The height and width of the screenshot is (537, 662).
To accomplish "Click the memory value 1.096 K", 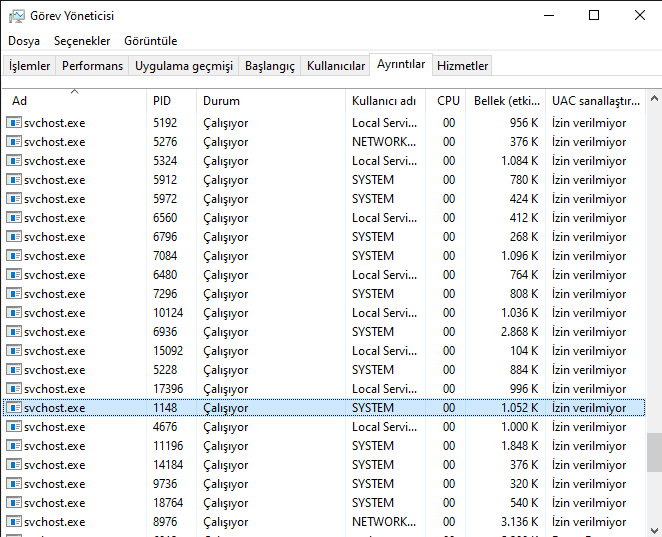I will [x=519, y=256].
